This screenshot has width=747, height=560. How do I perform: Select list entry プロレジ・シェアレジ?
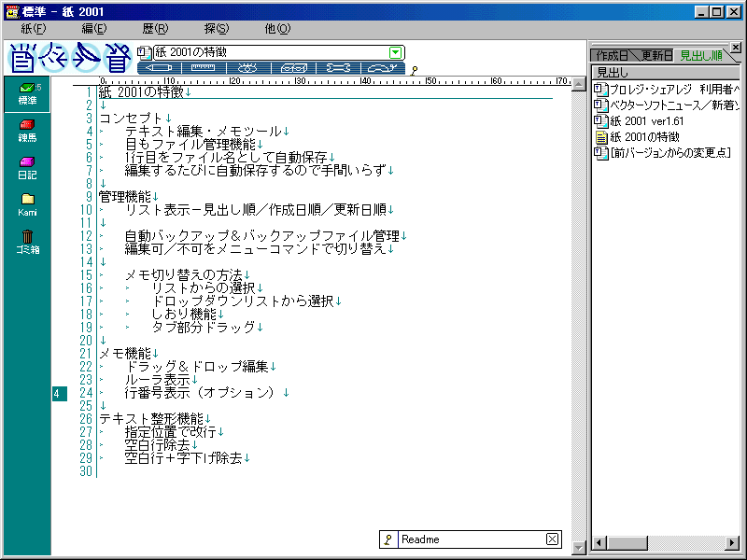point(674,90)
